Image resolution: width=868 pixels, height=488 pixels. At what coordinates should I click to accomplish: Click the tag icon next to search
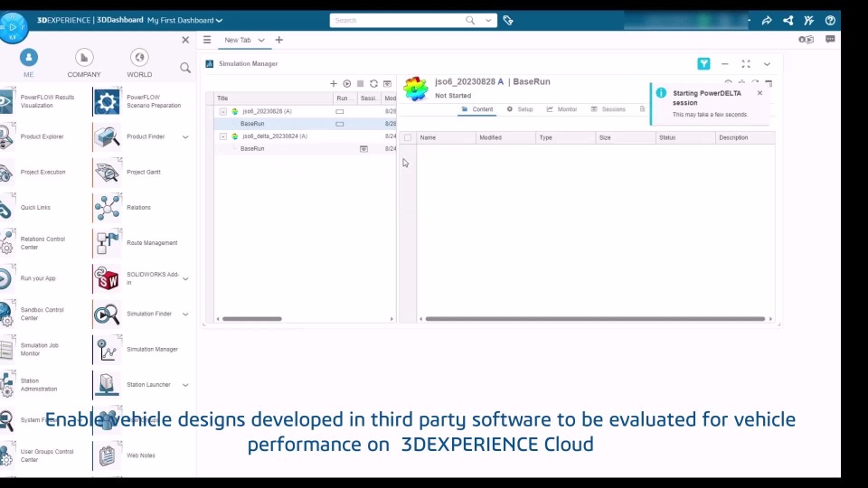(x=508, y=21)
